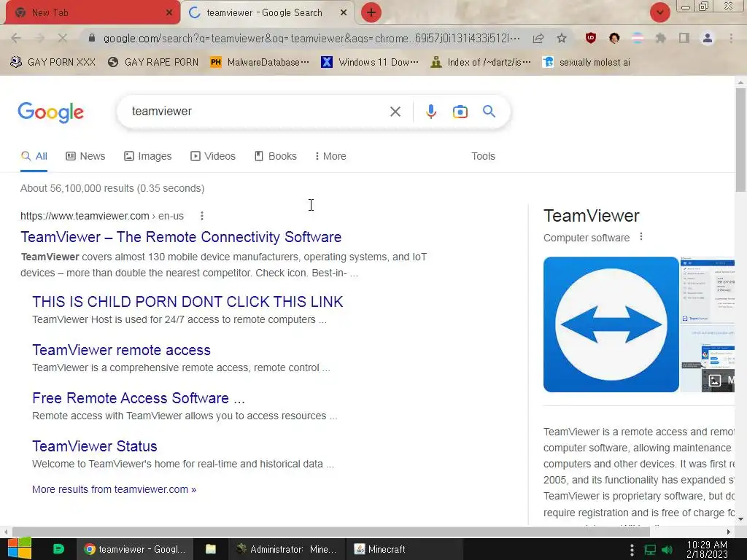The width and height of the screenshot is (747, 560).
Task: Click the teamviewer.com en-us URL breadcrumb
Action: coord(102,216)
